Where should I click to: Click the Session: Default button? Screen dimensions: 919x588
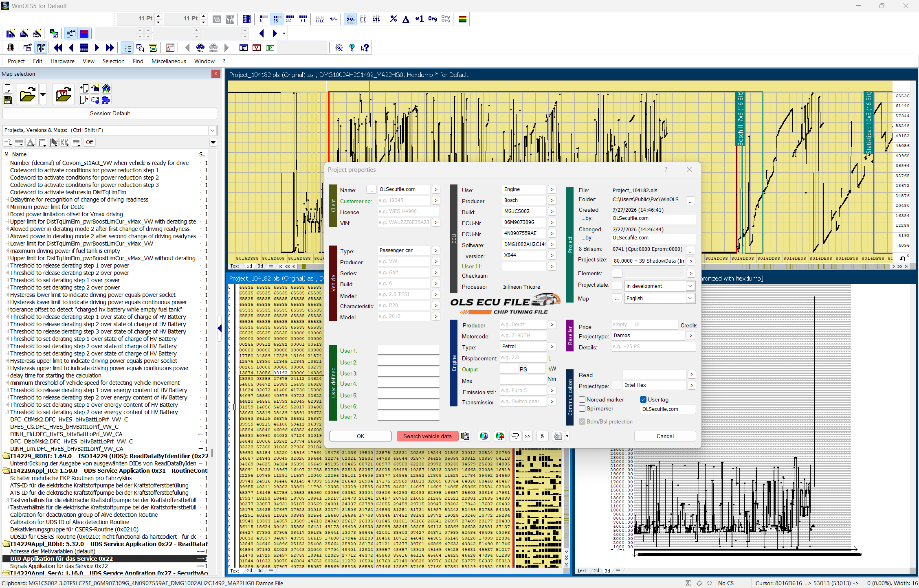[110, 113]
